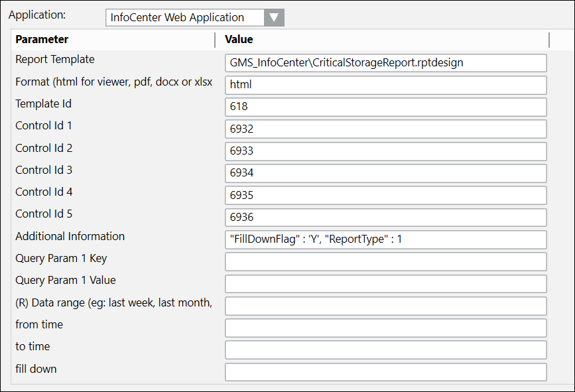This screenshot has height=392, width=575.
Task: Click the Data range input field
Action: (385, 306)
